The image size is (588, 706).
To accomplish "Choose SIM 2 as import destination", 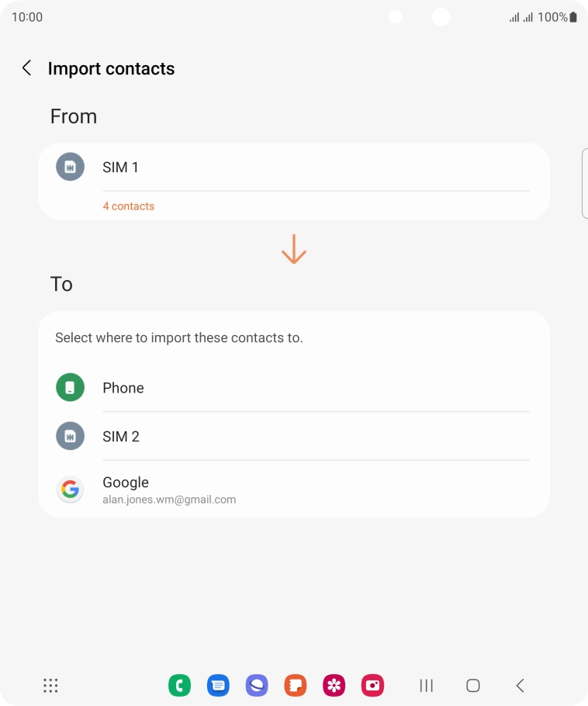I will (121, 436).
